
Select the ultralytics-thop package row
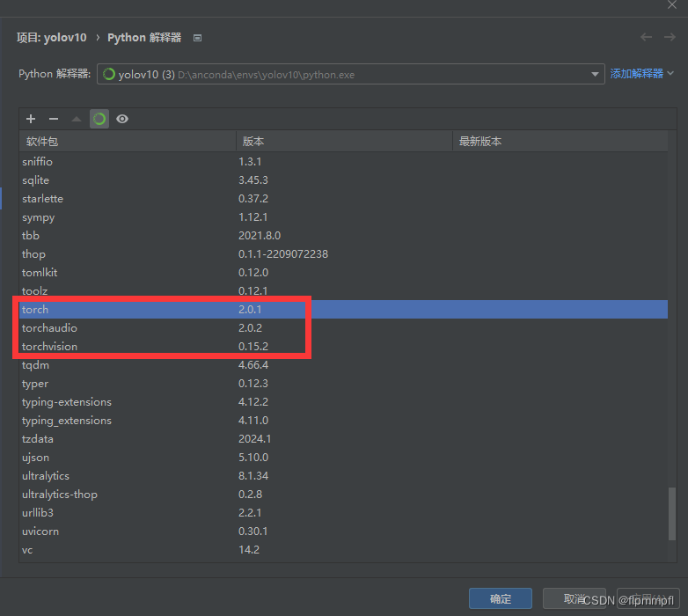[344, 494]
